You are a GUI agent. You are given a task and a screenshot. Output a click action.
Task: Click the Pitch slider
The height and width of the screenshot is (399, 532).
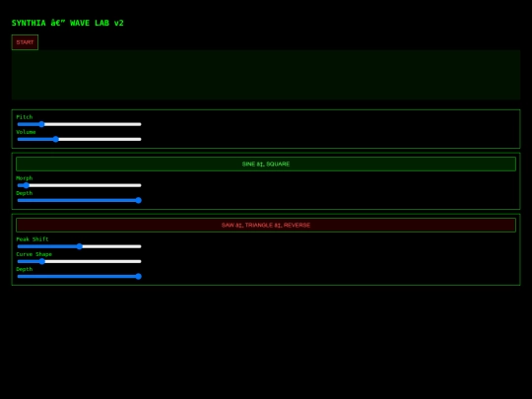tap(79, 124)
